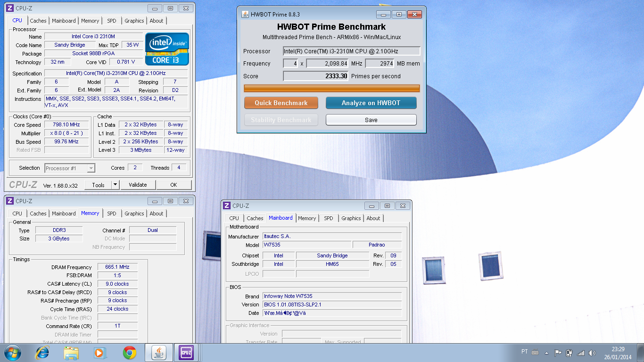The width and height of the screenshot is (644, 362).
Task: Click the mainboard Model value W7535
Action: click(x=307, y=245)
